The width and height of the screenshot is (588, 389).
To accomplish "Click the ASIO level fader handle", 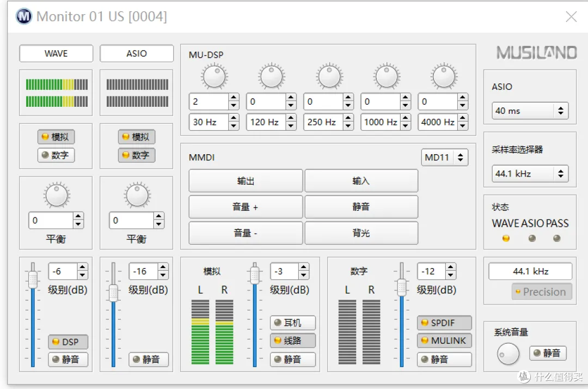I will click(x=113, y=293).
